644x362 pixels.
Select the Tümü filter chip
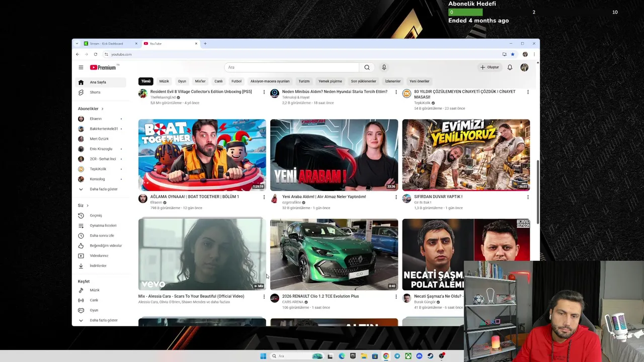(146, 81)
